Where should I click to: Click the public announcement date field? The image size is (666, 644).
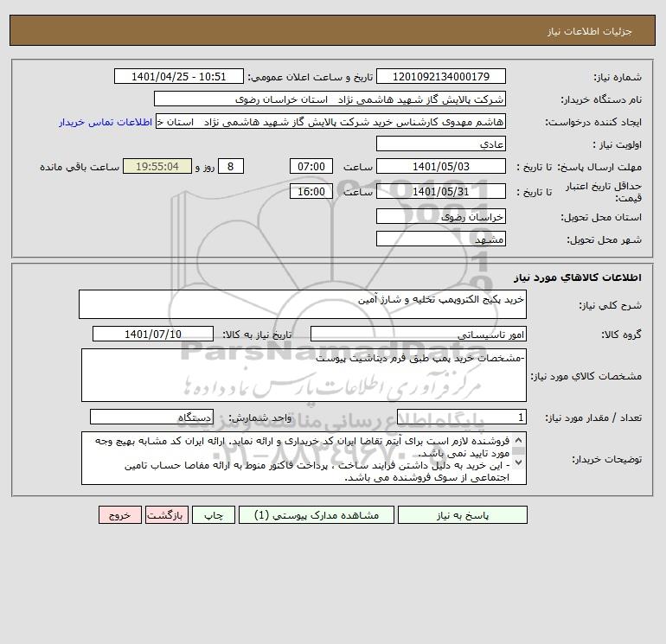point(179,76)
